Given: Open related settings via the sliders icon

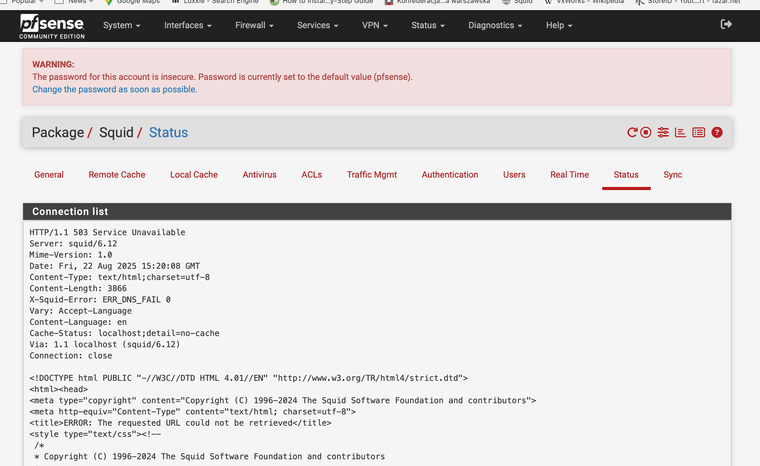Looking at the screenshot, I should pos(663,132).
